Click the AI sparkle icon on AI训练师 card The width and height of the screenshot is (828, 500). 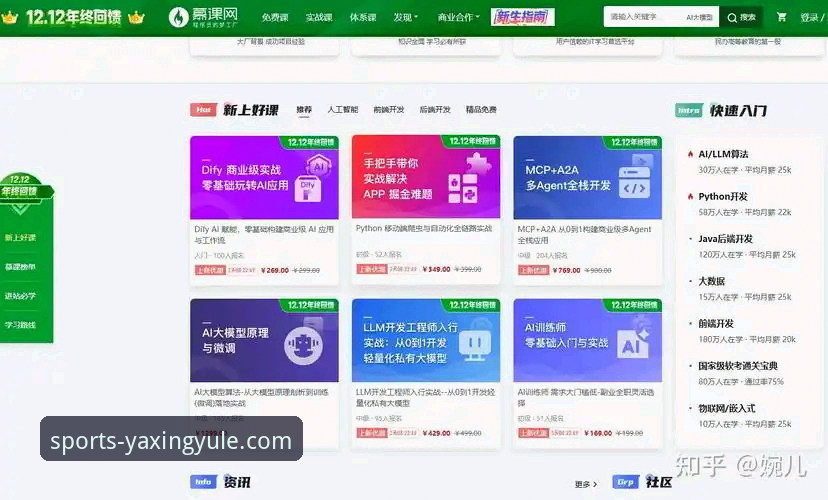click(635, 342)
